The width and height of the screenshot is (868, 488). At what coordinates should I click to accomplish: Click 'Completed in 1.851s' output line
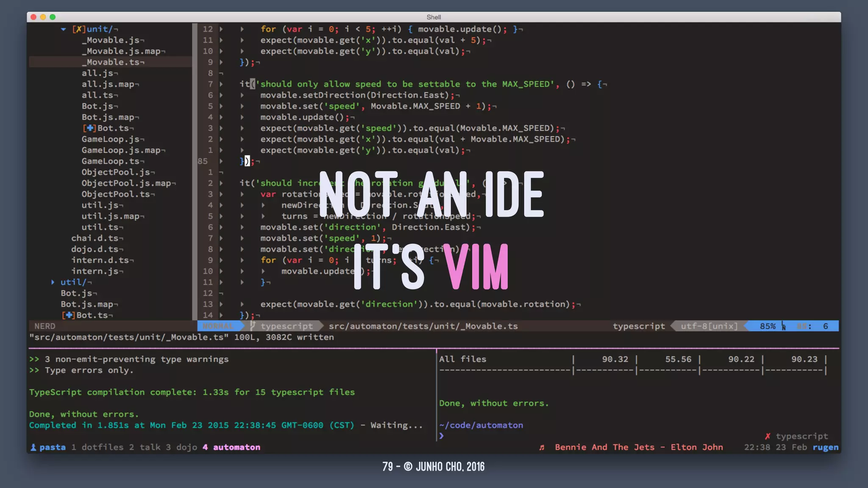(x=226, y=425)
